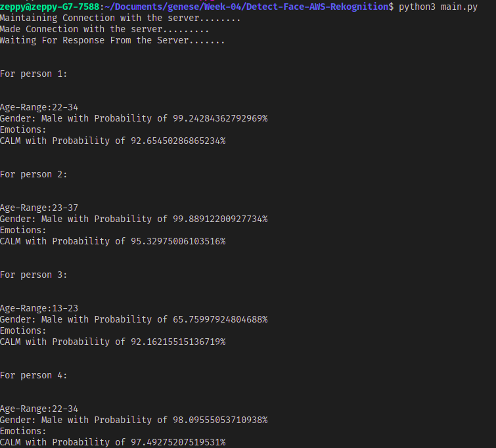Click the prompt username zeppy@zeppy-G7-7588
The image size is (496, 448).
point(50,7)
